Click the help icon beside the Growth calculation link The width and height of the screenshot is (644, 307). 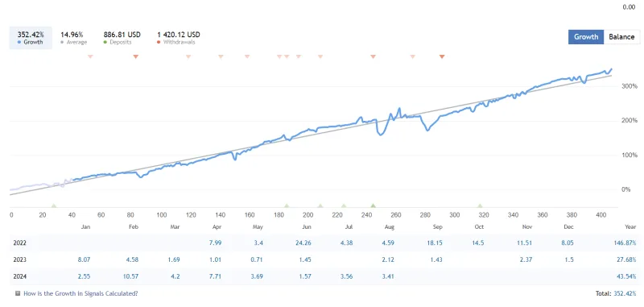(18, 293)
